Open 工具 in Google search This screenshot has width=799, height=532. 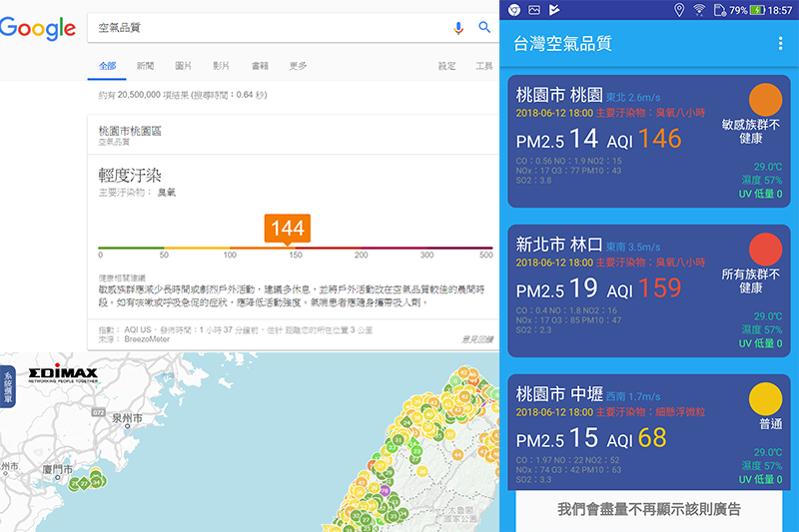point(484,66)
